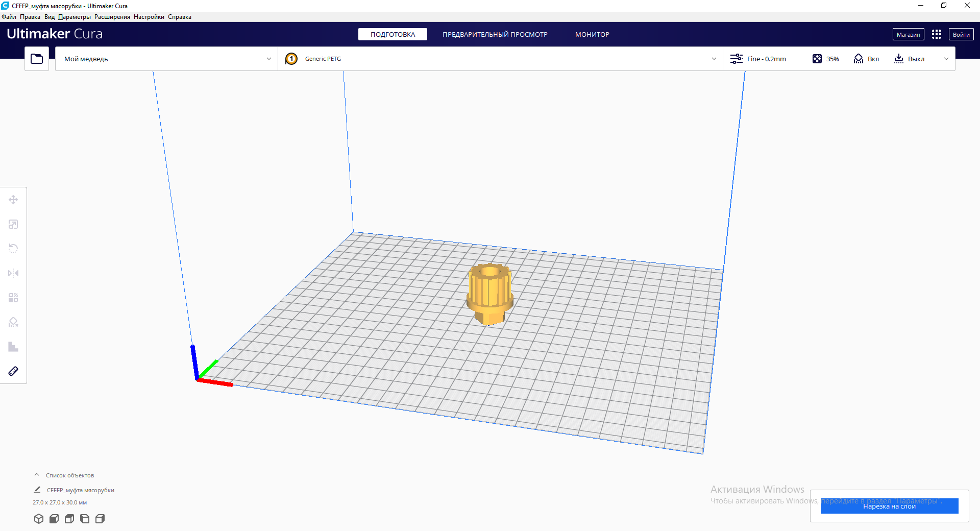Close the Ultimaker Cura window
Image resolution: width=980 pixels, height=531 pixels.
(x=967, y=6)
